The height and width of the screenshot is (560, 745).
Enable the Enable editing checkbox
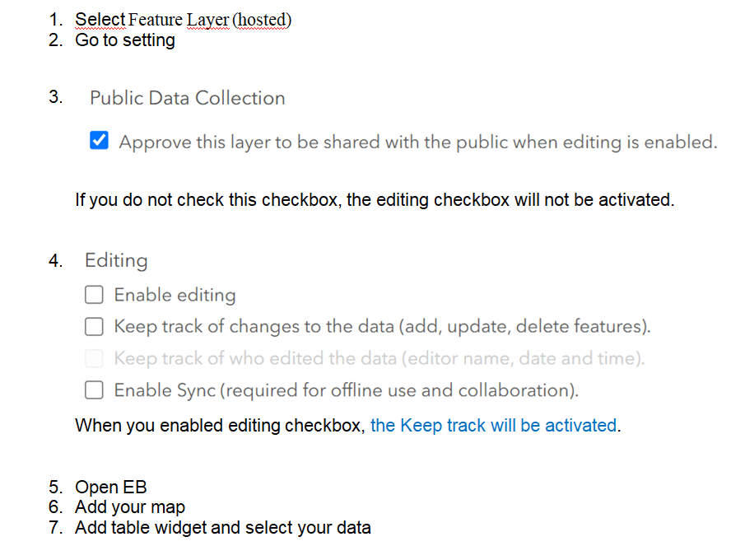click(93, 294)
